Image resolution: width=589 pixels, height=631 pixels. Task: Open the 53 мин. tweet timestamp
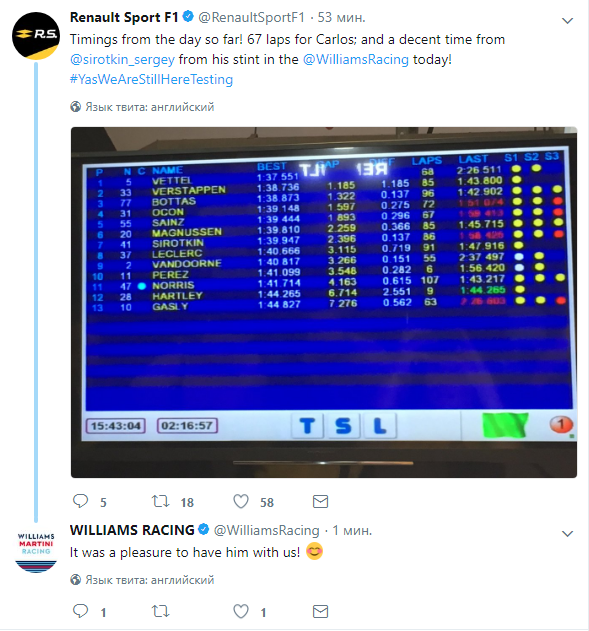pos(341,17)
